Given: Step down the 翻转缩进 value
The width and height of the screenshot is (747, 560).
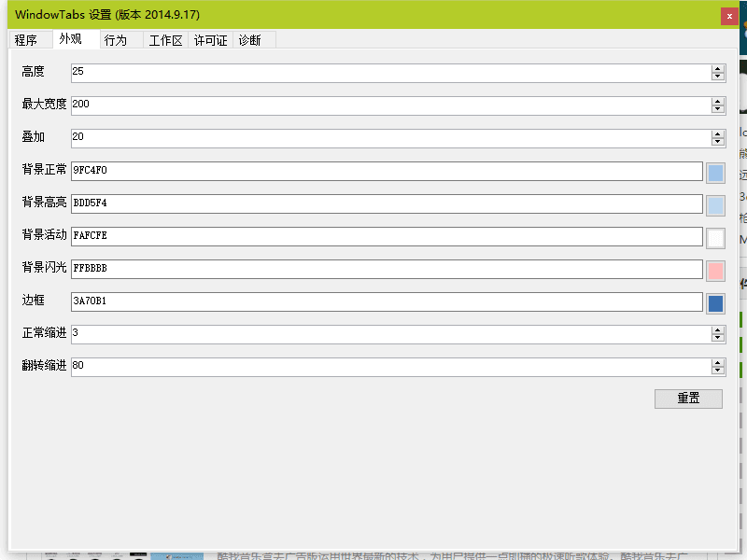Looking at the screenshot, I should point(717,370).
